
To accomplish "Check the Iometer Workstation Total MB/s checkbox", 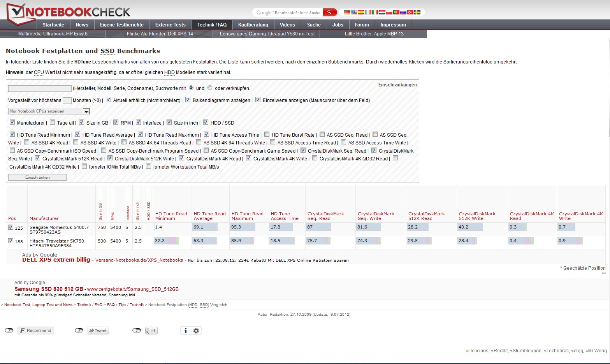I will click(x=148, y=166).
